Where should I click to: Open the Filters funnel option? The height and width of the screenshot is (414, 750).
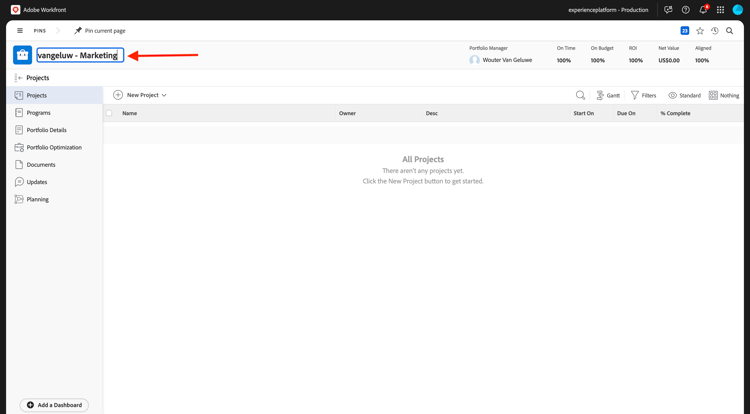coord(643,96)
